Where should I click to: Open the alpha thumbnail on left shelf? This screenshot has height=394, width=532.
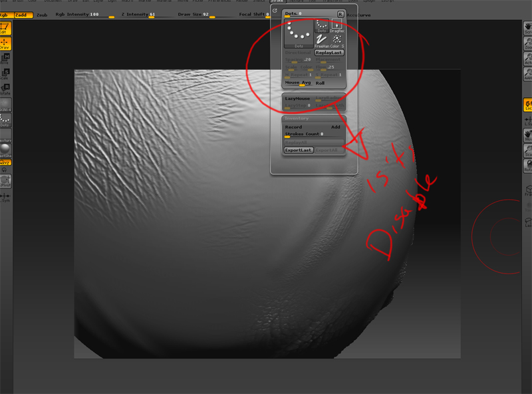[5, 105]
